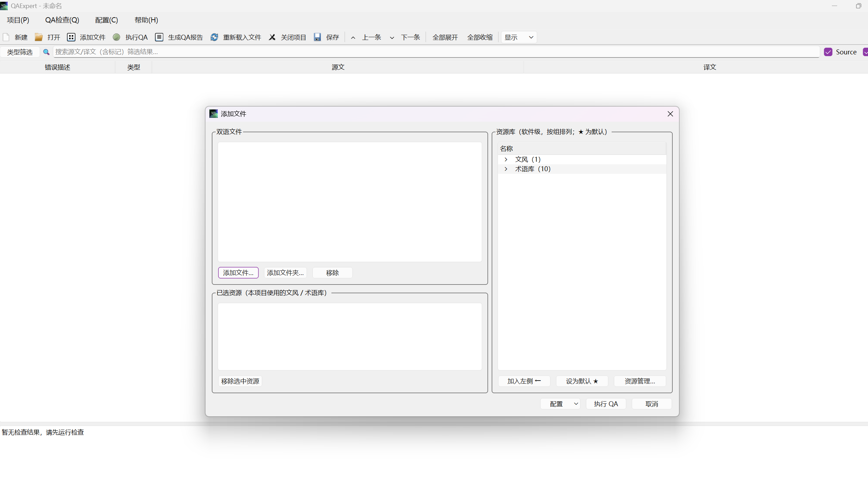The width and height of the screenshot is (868, 490).
Task: Click the 添加文件夹... button
Action: pos(285,273)
